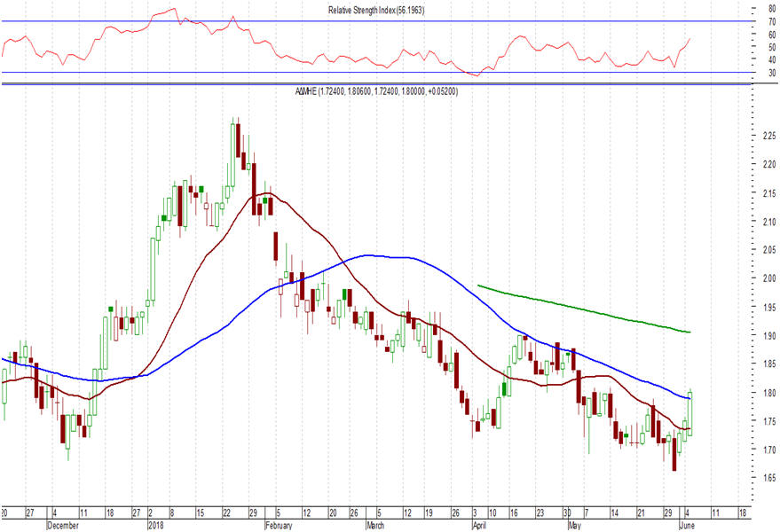Click the 50 label on RSI scale

click(x=772, y=47)
